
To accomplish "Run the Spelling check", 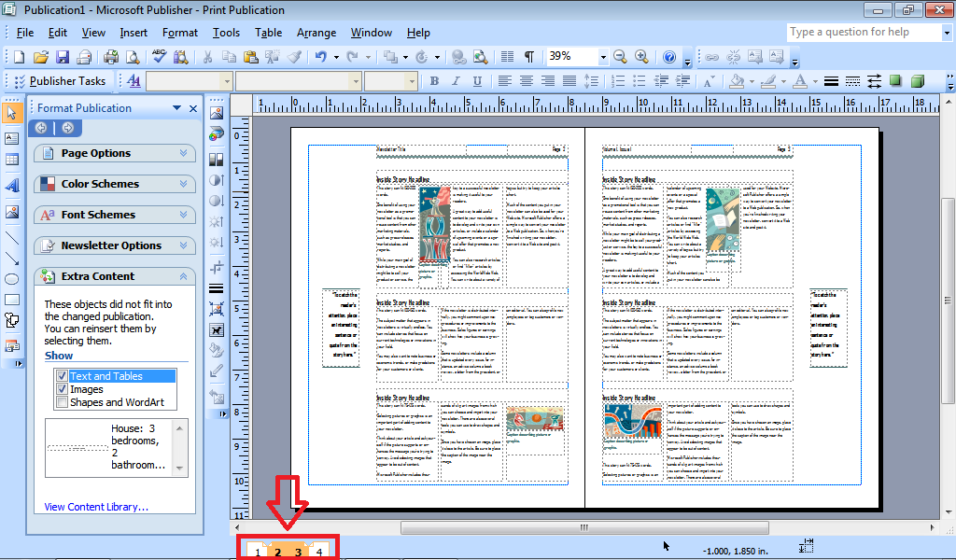I will 159,56.
